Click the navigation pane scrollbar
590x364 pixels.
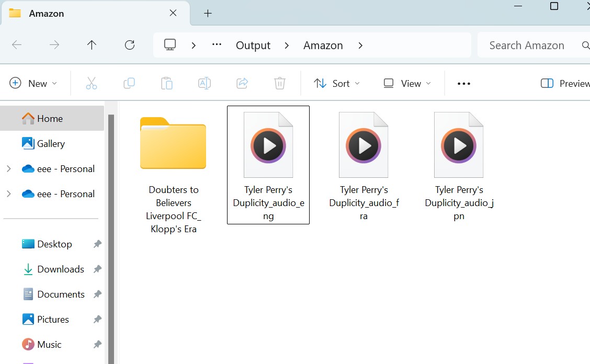point(111,239)
